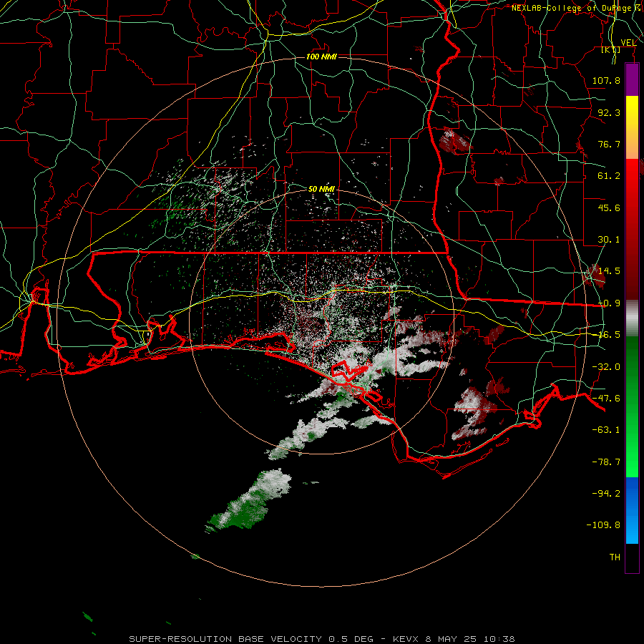Select the -16.5 scale value

[609, 335]
